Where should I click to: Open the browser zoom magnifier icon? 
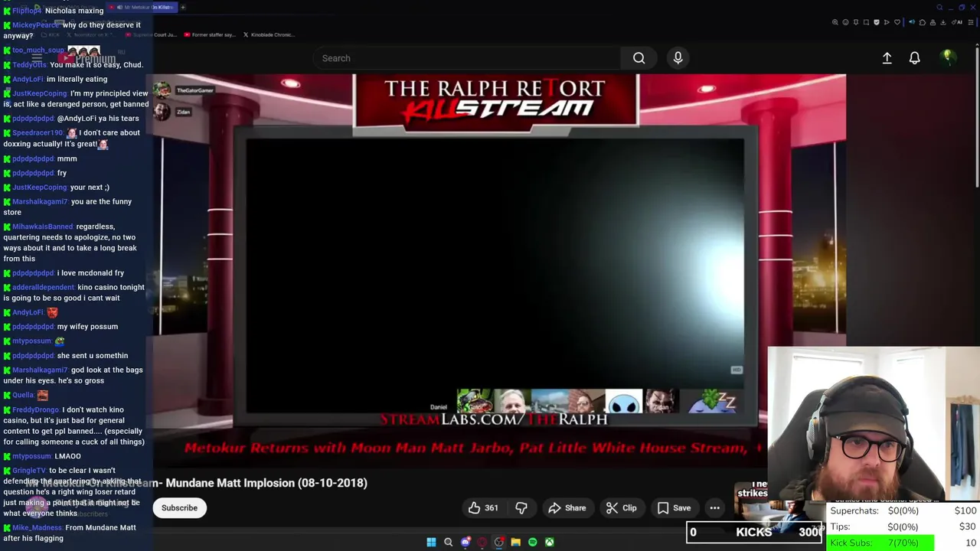pyautogui.click(x=835, y=22)
